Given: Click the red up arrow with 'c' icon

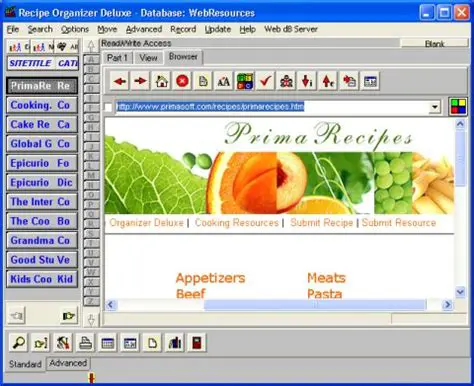Looking at the screenshot, I should pos(328,81).
